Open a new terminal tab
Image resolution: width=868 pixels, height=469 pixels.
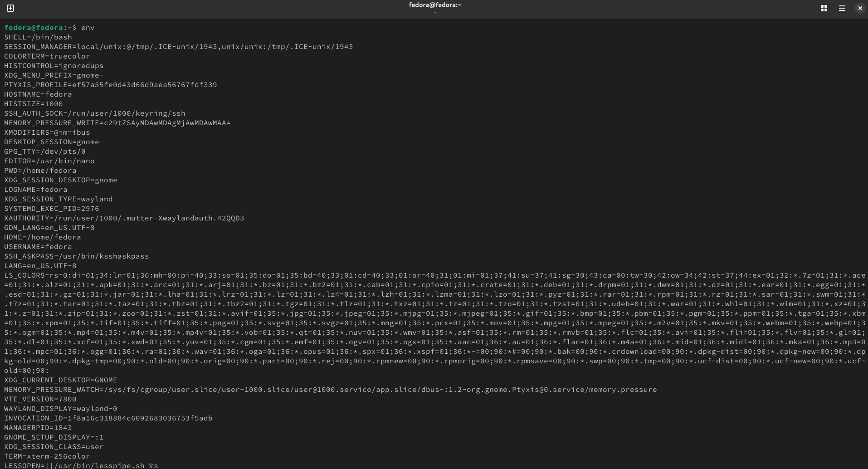[x=10, y=8]
